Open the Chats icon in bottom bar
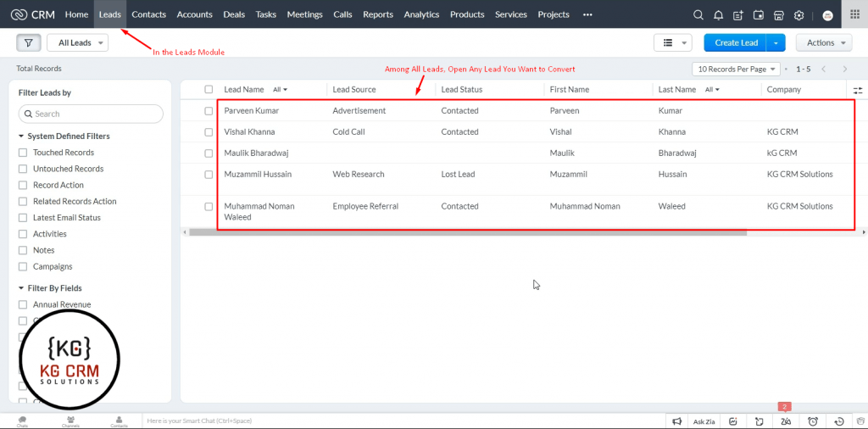 [22, 421]
